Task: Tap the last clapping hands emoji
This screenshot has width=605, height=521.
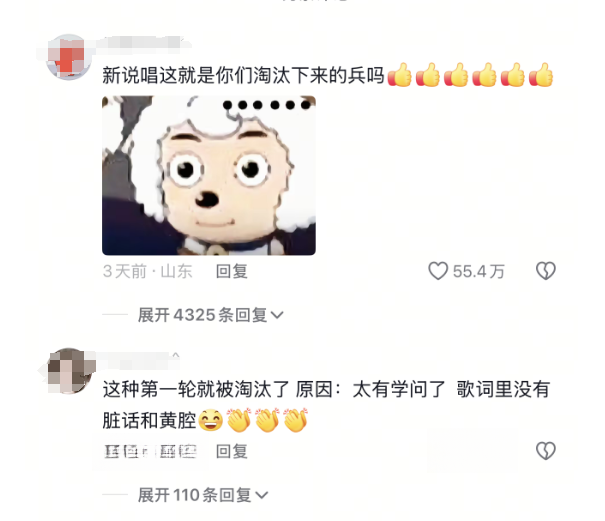Action: [x=296, y=420]
